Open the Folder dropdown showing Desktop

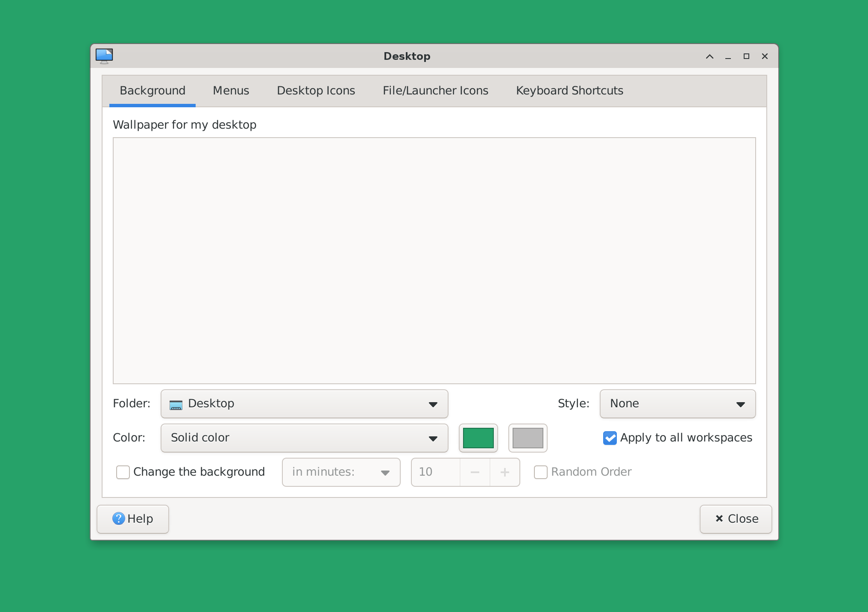(x=304, y=404)
